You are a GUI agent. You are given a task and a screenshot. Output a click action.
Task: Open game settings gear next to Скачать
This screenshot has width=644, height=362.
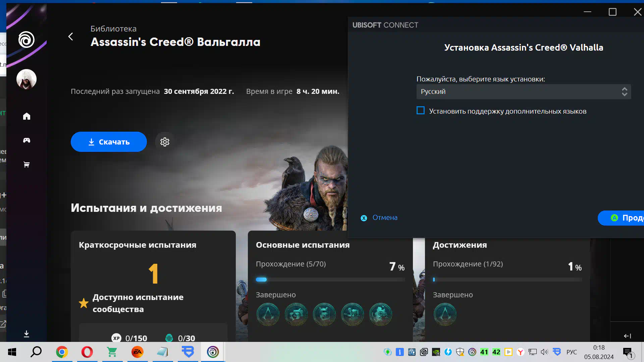click(x=165, y=142)
